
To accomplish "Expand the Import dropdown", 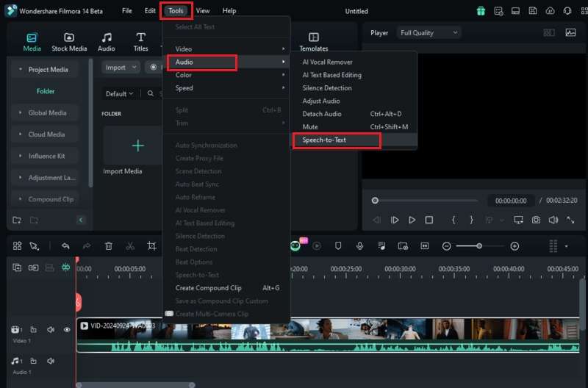I will (x=121, y=68).
